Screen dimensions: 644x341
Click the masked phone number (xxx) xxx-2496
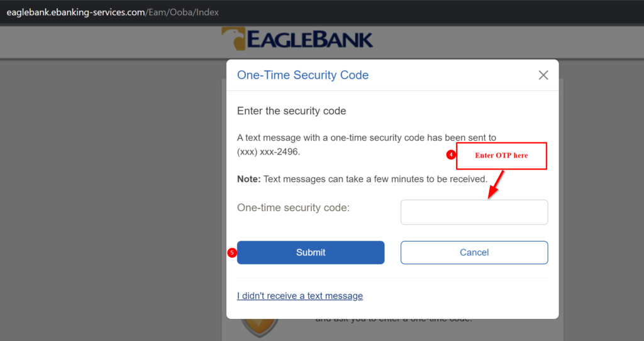(x=269, y=152)
